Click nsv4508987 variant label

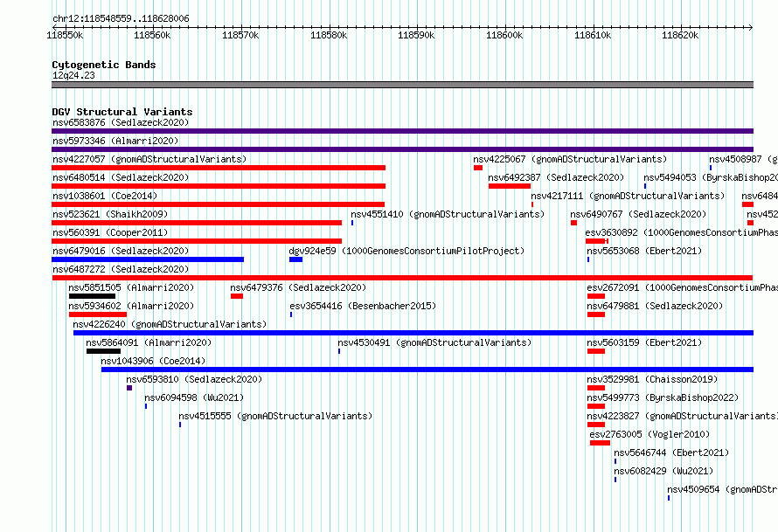(743, 159)
